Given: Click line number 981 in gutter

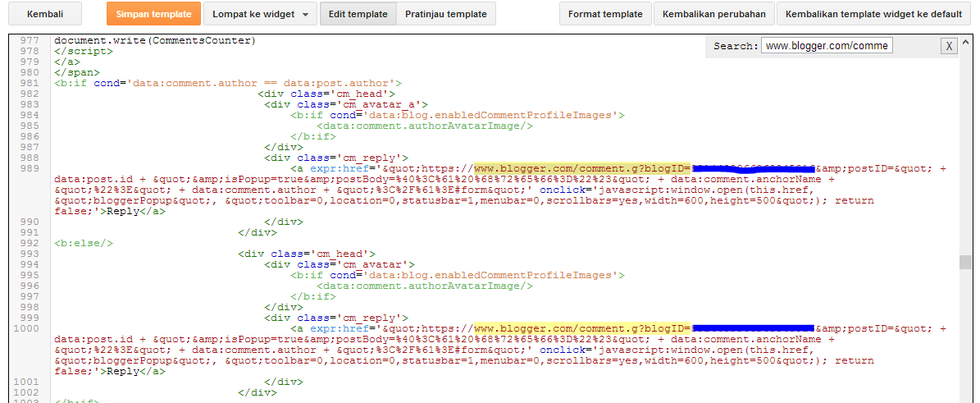Looking at the screenshot, I should tap(30, 83).
